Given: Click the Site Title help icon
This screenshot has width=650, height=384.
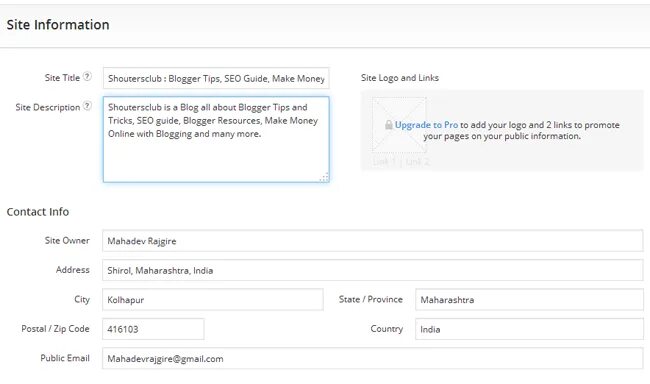Looking at the screenshot, I should (x=87, y=77).
